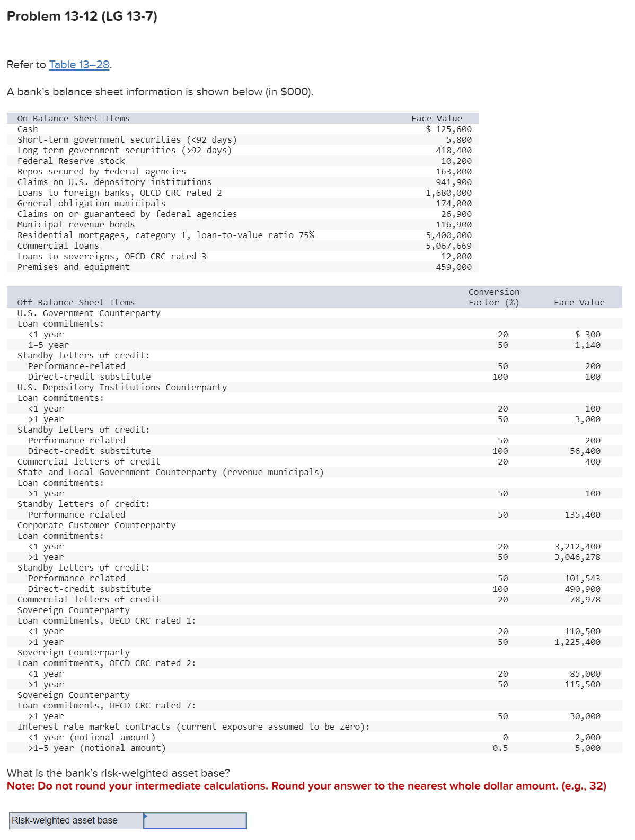Click the face value '56,400'
This screenshot has width=635, height=840.
click(585, 451)
